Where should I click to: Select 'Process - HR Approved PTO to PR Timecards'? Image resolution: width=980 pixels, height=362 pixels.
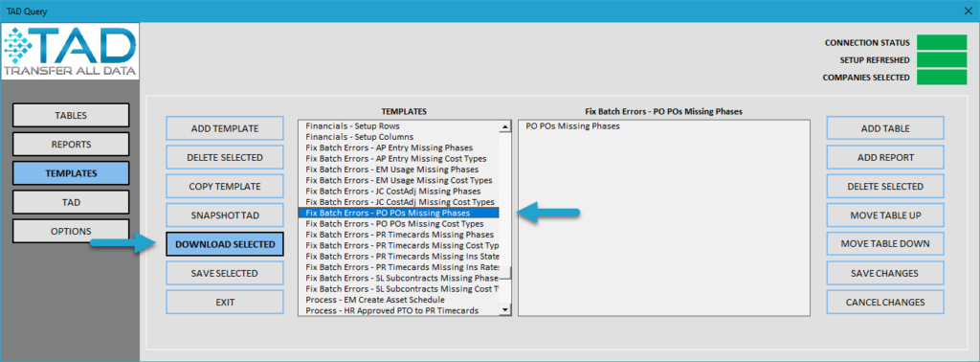point(399,310)
